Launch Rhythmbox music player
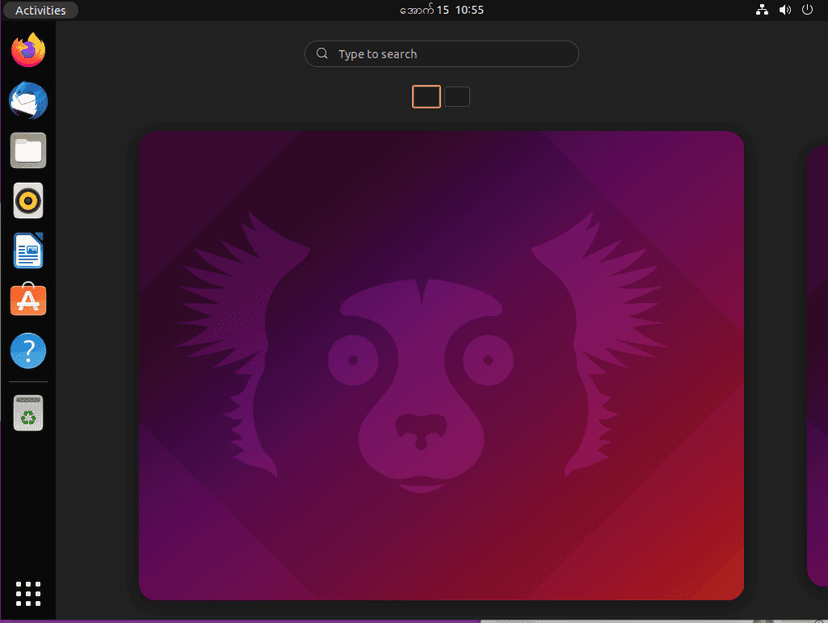Viewport: 828px width, 623px height. (28, 201)
